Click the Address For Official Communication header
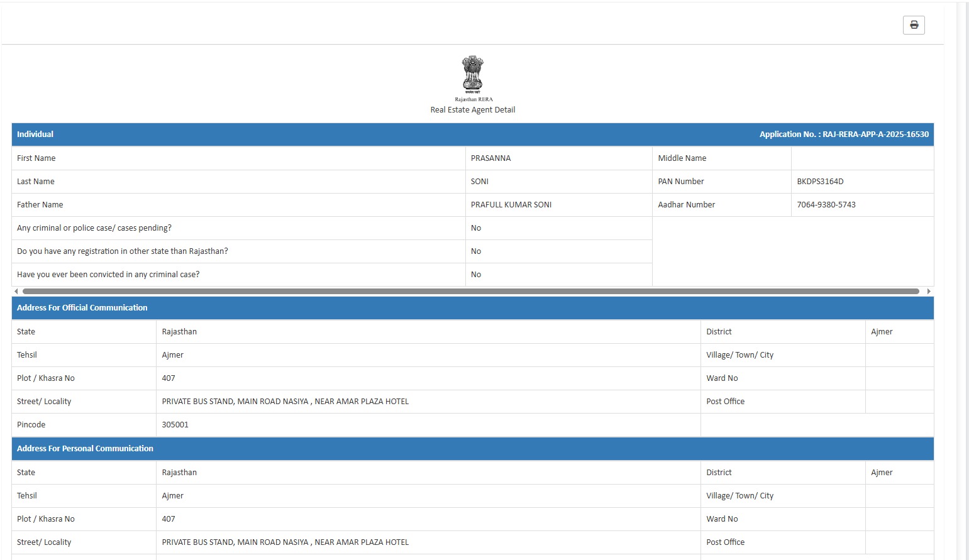 tap(82, 308)
